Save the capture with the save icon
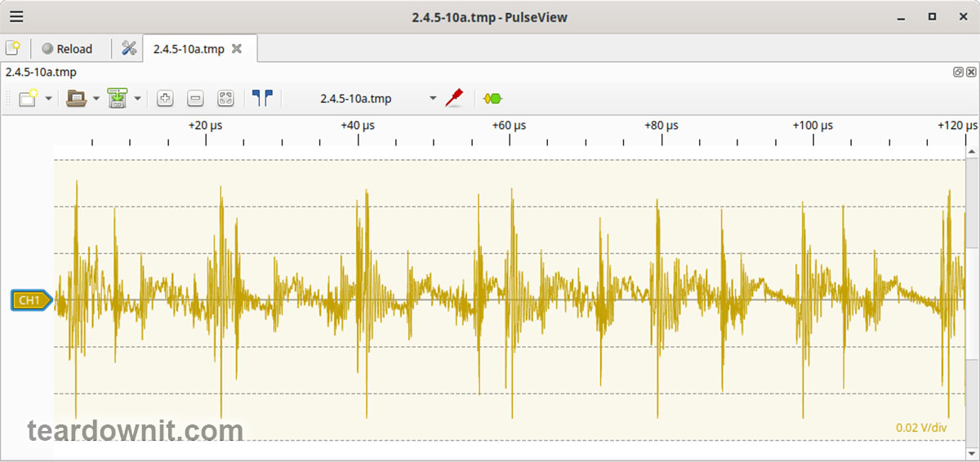The height and width of the screenshot is (462, 980). [118, 98]
